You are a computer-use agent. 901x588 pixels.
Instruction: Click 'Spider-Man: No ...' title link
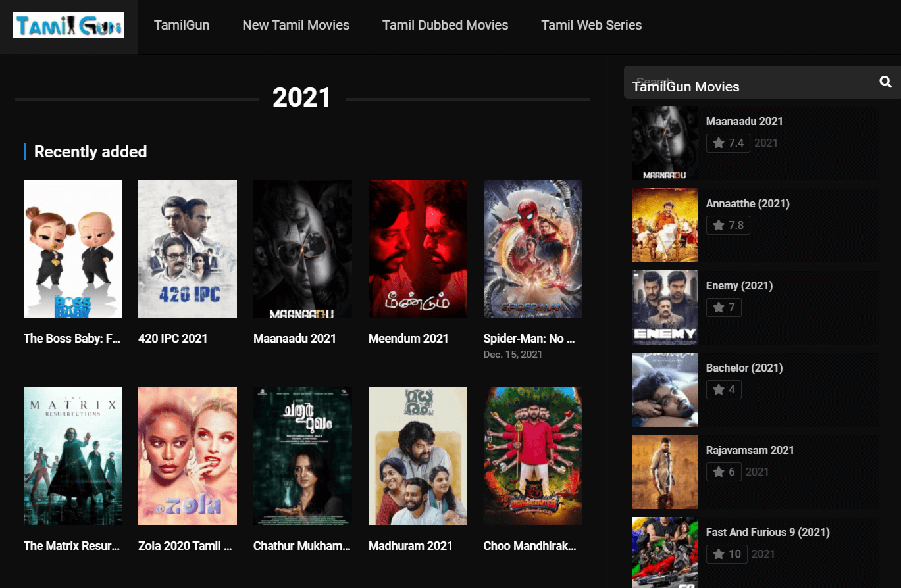pos(530,339)
